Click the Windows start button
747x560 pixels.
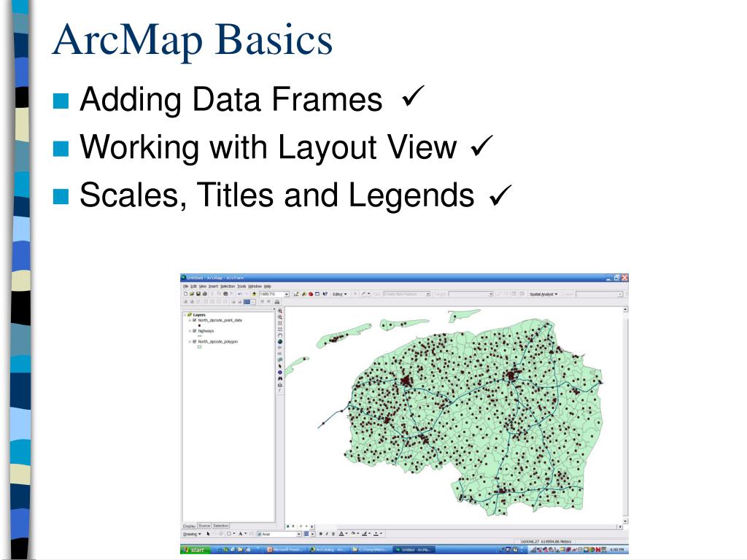click(195, 550)
